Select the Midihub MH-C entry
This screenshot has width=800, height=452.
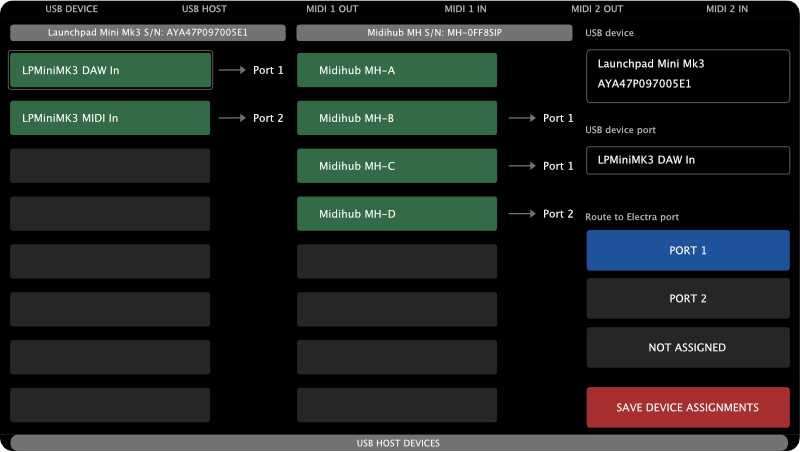point(397,166)
